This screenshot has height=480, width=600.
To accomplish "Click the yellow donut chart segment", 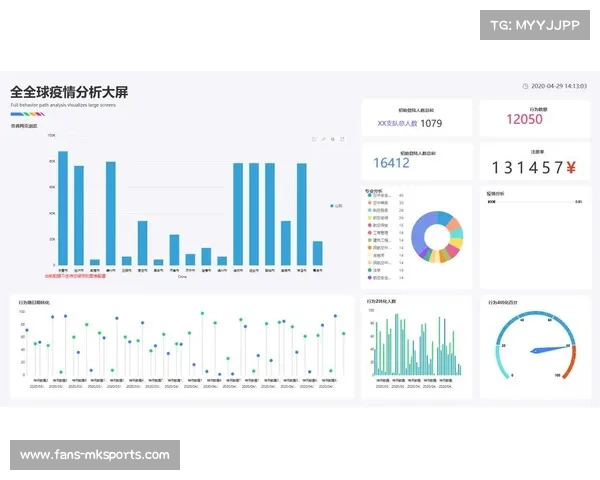I will (456, 243).
